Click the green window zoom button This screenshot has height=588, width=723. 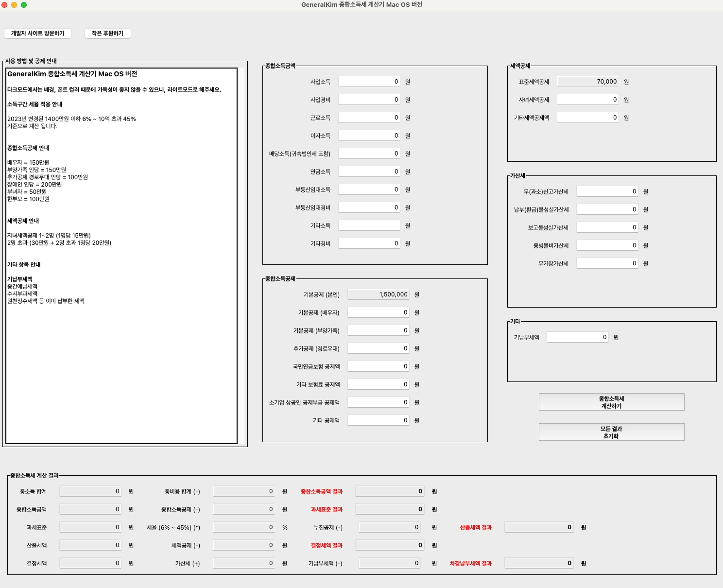(x=24, y=5)
